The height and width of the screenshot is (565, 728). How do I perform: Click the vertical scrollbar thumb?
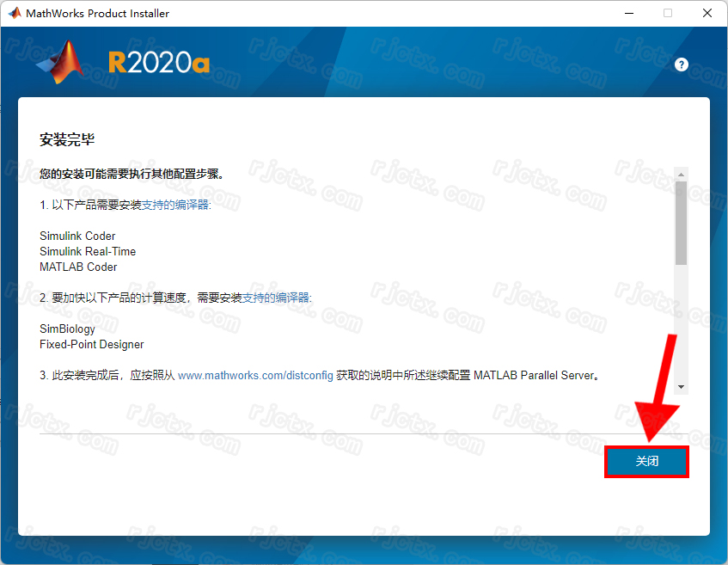point(681,221)
